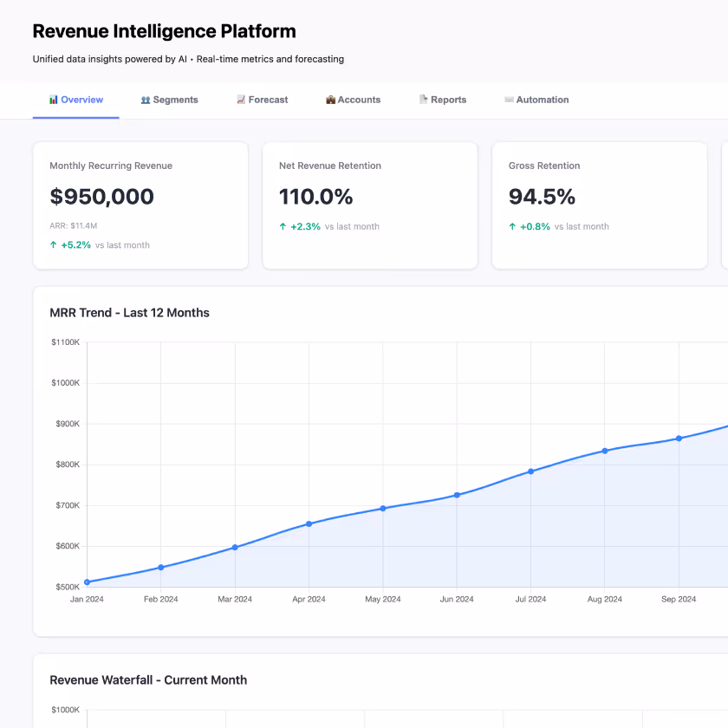Click the Sep 2024 data point on chart
The image size is (728, 728).
tap(678, 439)
